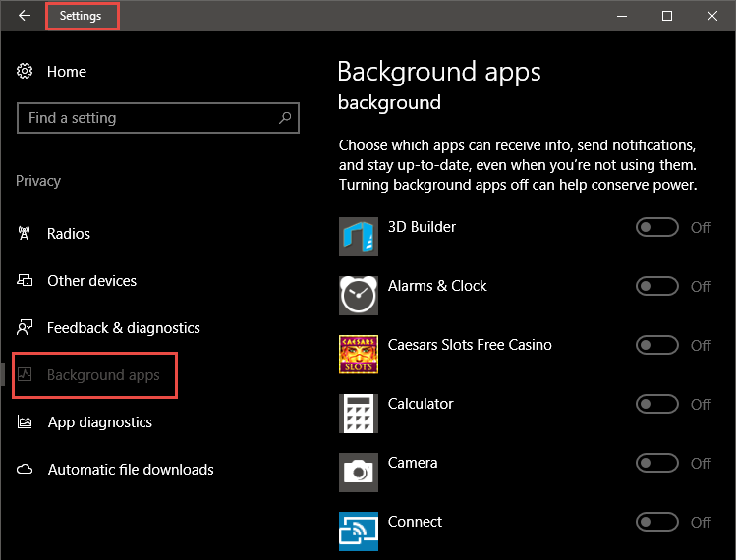Click the Alarms & Clock label
Image resolution: width=736 pixels, height=560 pixels.
tap(437, 286)
